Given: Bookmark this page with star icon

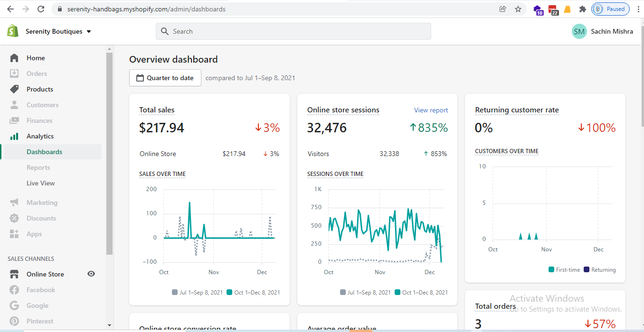Looking at the screenshot, I should point(518,9).
